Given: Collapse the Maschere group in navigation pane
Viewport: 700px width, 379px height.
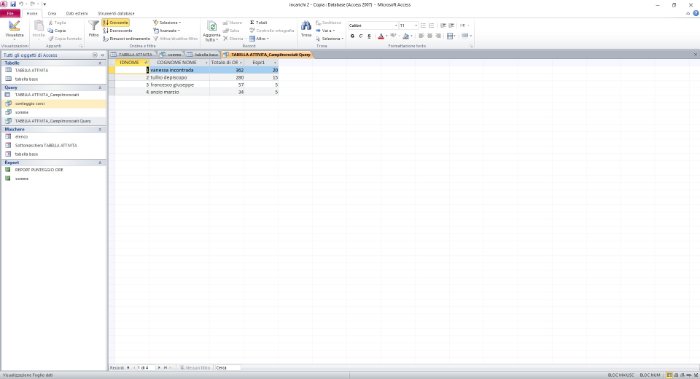Looking at the screenshot, I should point(100,129).
